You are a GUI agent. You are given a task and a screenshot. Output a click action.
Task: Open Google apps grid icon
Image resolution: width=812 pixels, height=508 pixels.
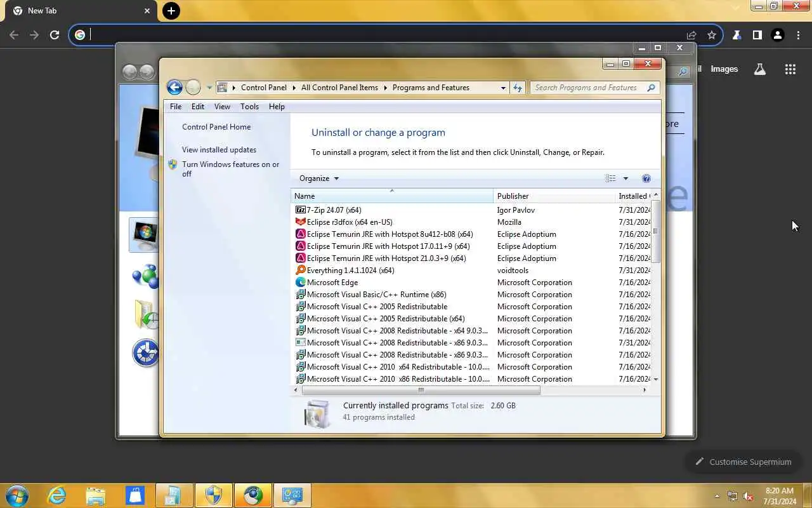tap(790, 69)
